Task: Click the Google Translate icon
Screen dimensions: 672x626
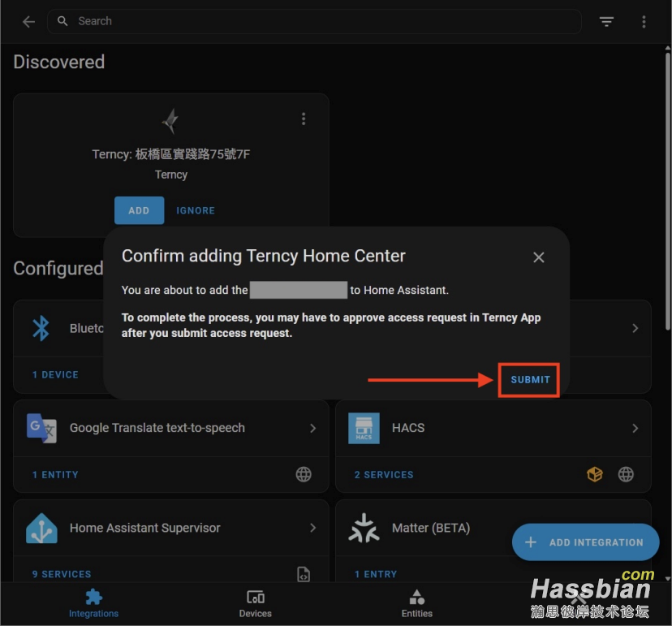Action: tap(41, 428)
